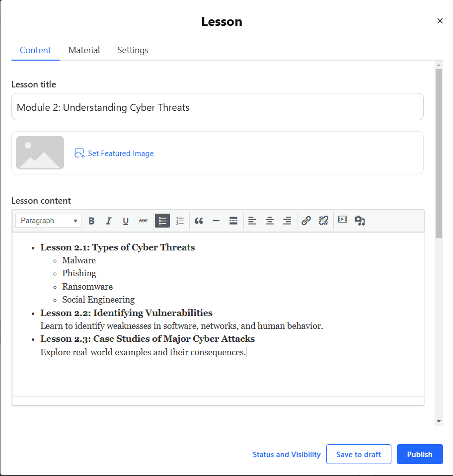Viewport: 453px width, 476px height.
Task: Switch to the Content tab
Action: pos(35,50)
